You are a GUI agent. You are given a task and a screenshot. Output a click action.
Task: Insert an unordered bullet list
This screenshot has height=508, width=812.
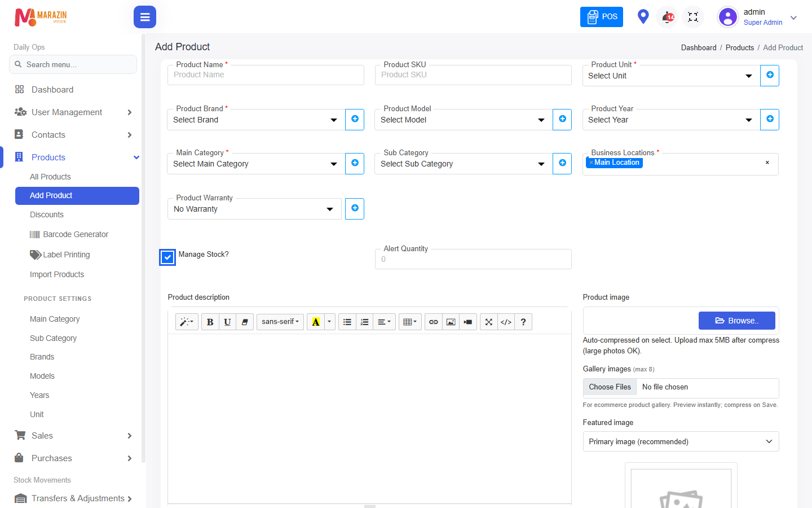[x=347, y=322]
